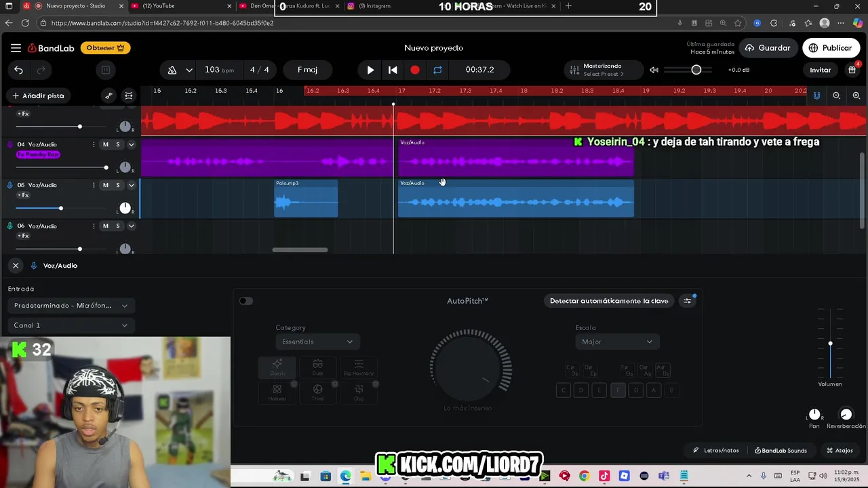Screen dimensions: 868x488
Task: Open the F maj key selector
Action: [307, 70]
